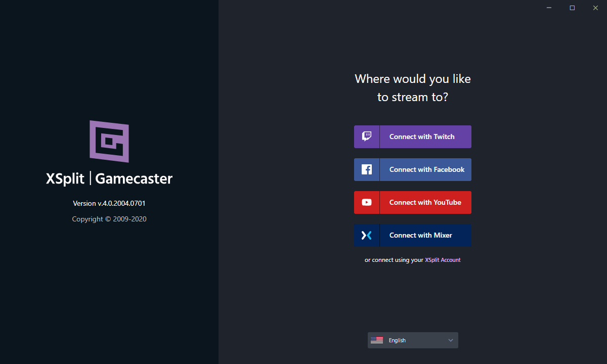This screenshot has width=607, height=364.
Task: Select Connect with YouTube label
Action: (x=425, y=202)
